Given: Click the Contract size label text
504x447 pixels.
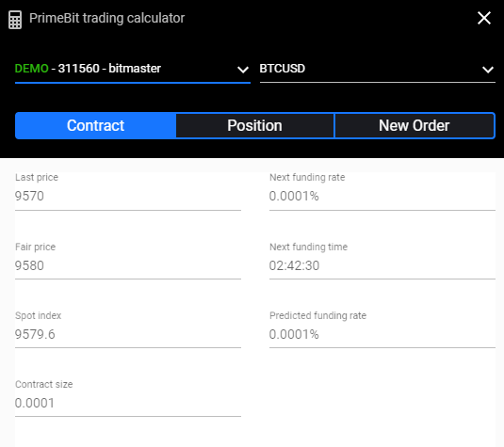Looking at the screenshot, I should [x=44, y=384].
